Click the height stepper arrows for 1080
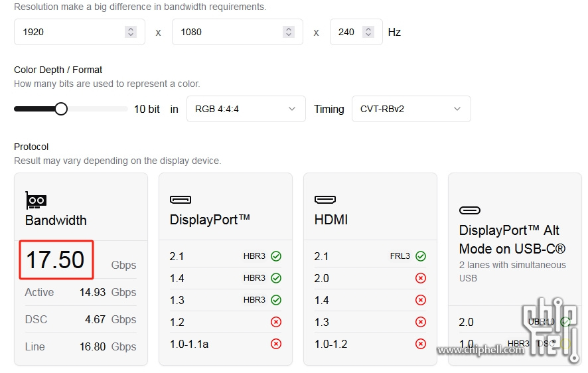This screenshot has width=588, height=373. [x=289, y=32]
